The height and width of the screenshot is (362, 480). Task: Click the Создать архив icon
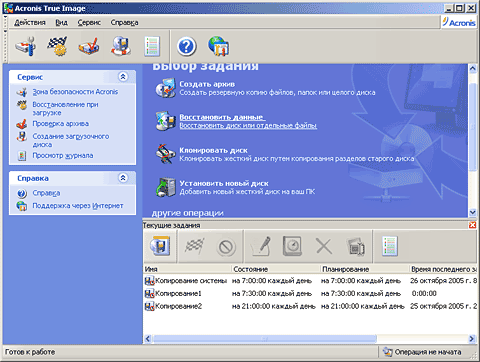pos(165,88)
